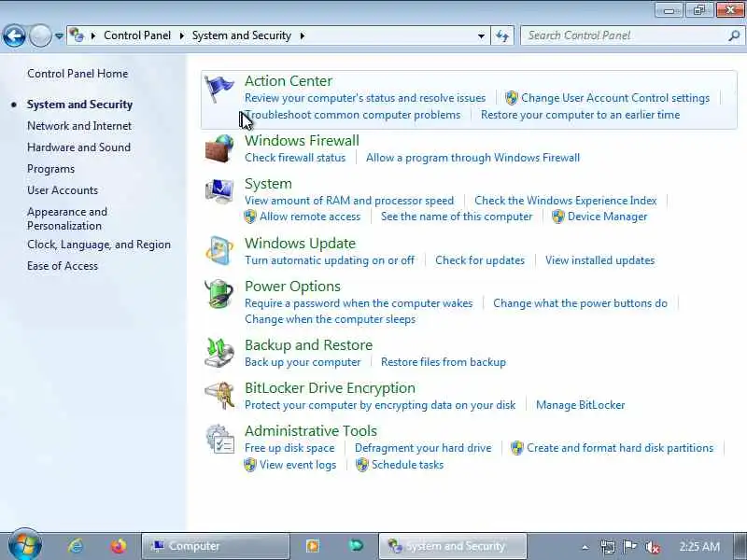
Task: Click Troubleshoot common computer problems
Action: pyautogui.click(x=353, y=115)
